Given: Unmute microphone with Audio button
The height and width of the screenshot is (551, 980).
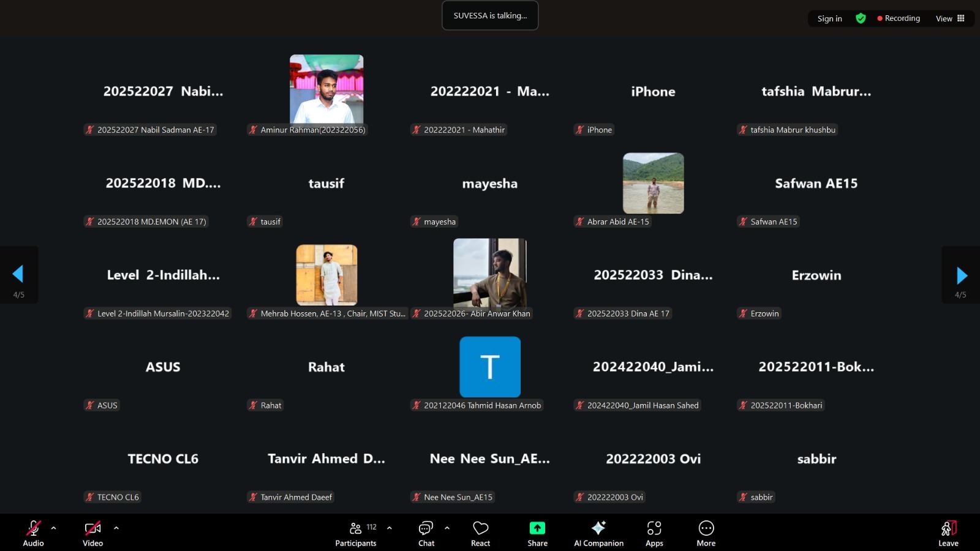Looking at the screenshot, I should tap(33, 533).
